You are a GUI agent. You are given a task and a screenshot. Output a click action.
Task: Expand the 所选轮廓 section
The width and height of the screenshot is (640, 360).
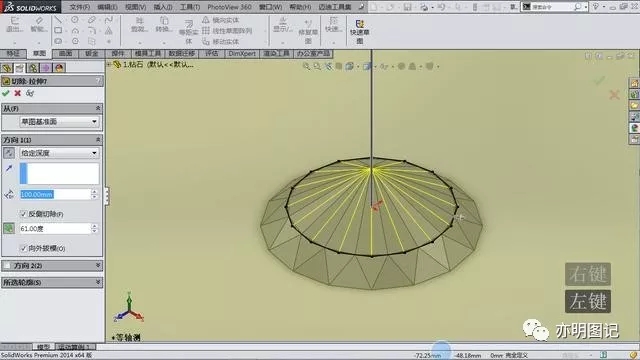[x=98, y=282]
